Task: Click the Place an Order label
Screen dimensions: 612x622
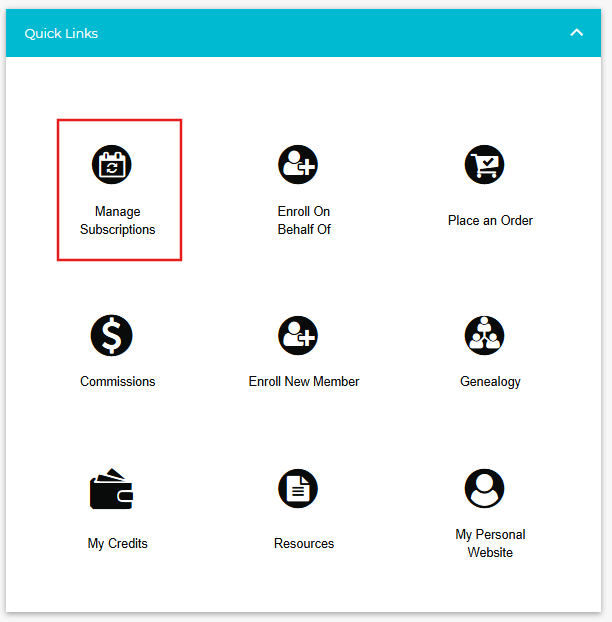Action: pos(490,221)
